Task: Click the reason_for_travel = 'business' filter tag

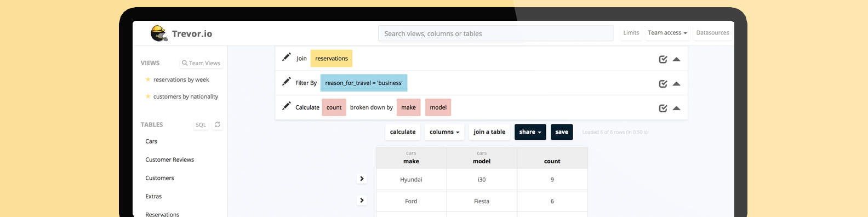Action: click(x=364, y=83)
